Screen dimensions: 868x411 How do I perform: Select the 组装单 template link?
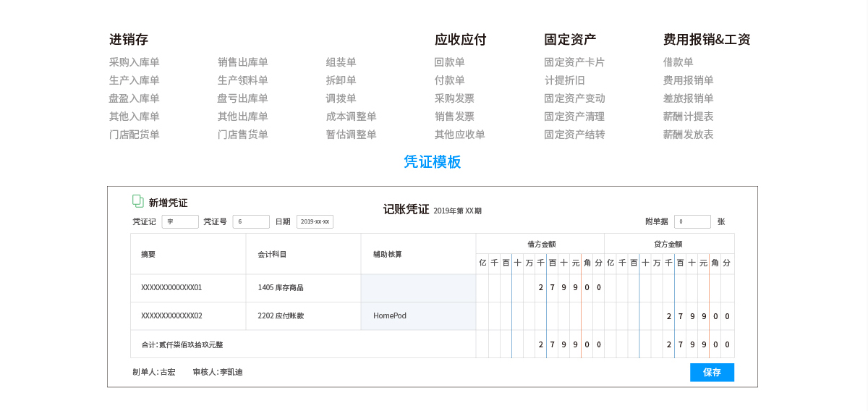341,62
